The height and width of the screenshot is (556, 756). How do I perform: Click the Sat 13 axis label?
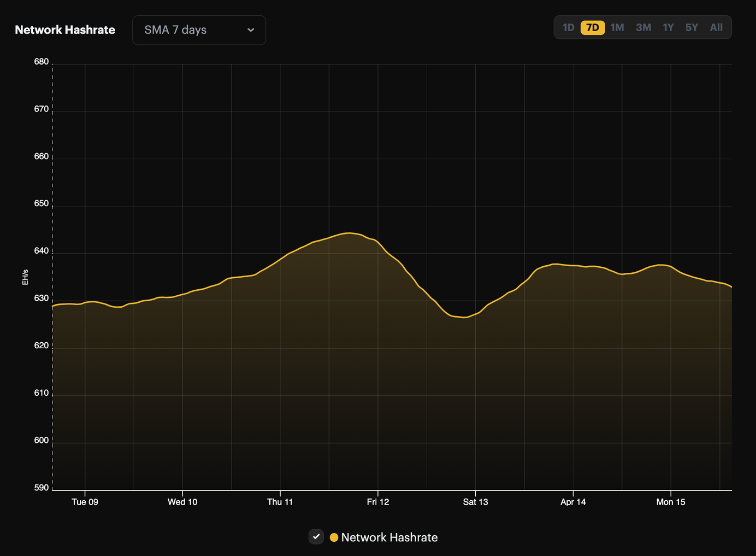tap(475, 501)
